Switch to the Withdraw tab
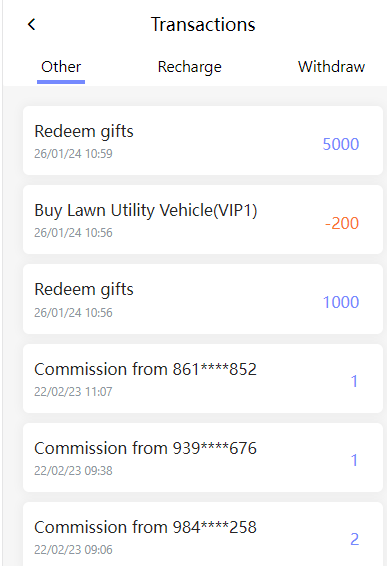The height and width of the screenshot is (566, 387). click(331, 67)
